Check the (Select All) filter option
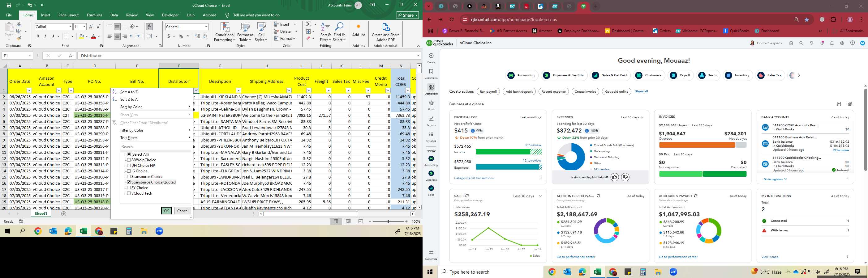The width and height of the screenshot is (868, 278). pyautogui.click(x=129, y=154)
